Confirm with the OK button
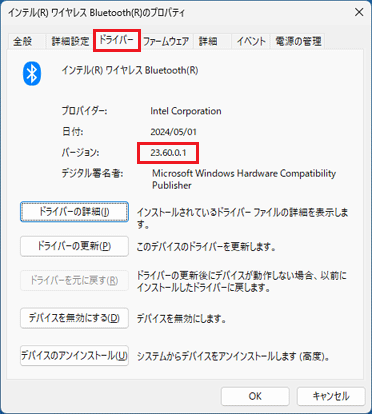372x414 pixels. (255, 396)
